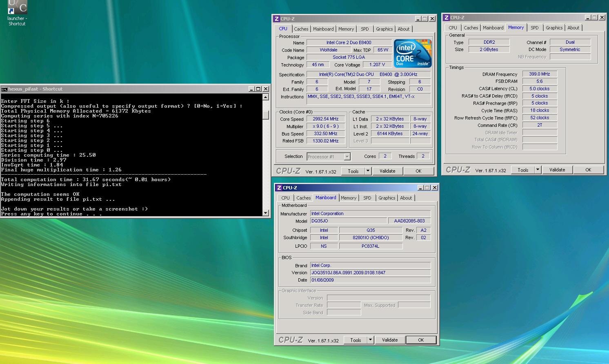The image size is (609, 364).
Task: Click the Command Rate value 2T
Action: point(540,125)
